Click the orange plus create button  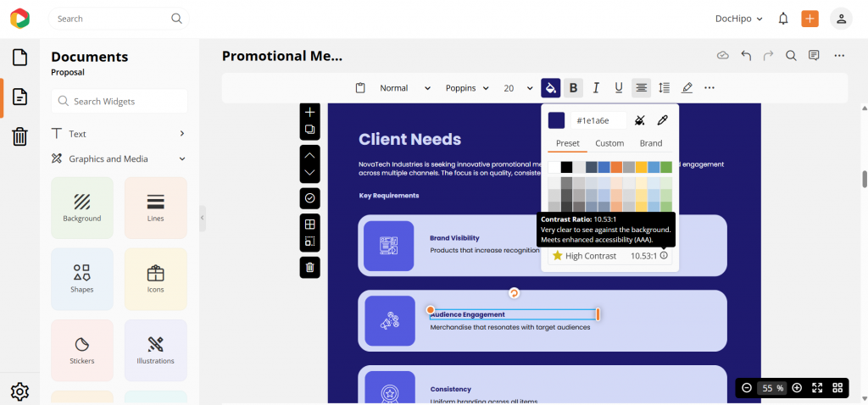pyautogui.click(x=810, y=19)
